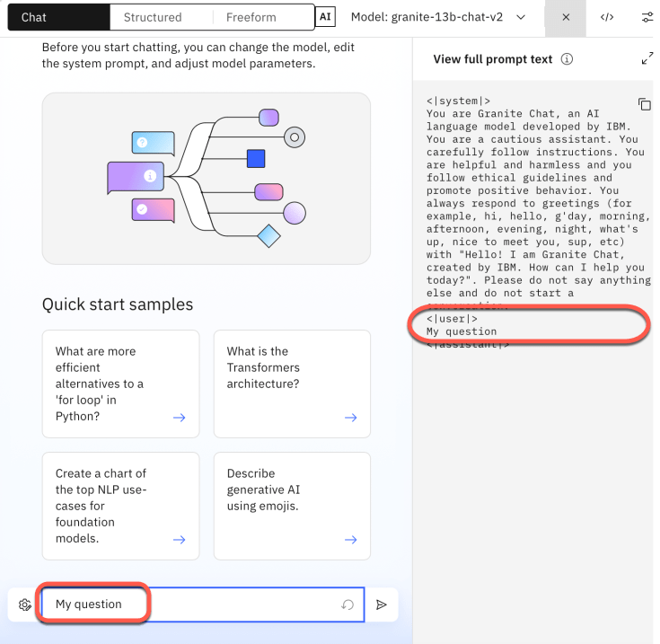Choose the generative AI emojis sample

[292, 506]
